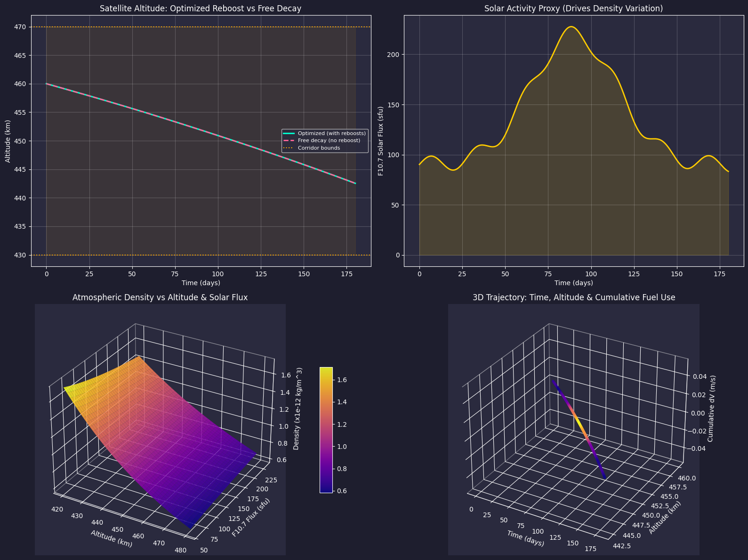Click the 'Cumulative dV (m/s)' axis label
Viewport: 748px width, 560px height.
click(712, 408)
